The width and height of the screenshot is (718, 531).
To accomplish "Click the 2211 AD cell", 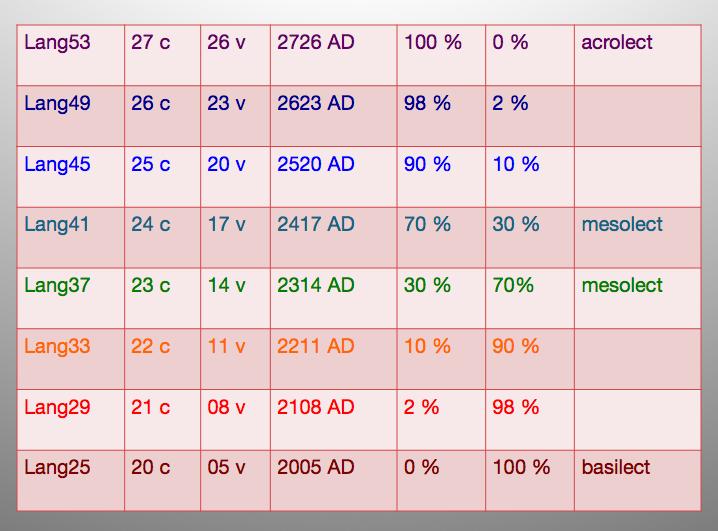I will 316,346.
